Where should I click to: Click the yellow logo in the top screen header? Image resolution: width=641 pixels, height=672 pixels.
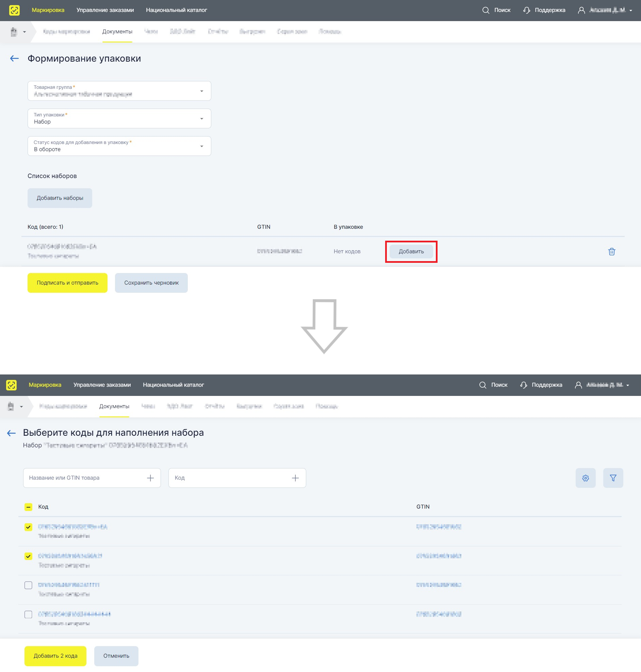(14, 10)
